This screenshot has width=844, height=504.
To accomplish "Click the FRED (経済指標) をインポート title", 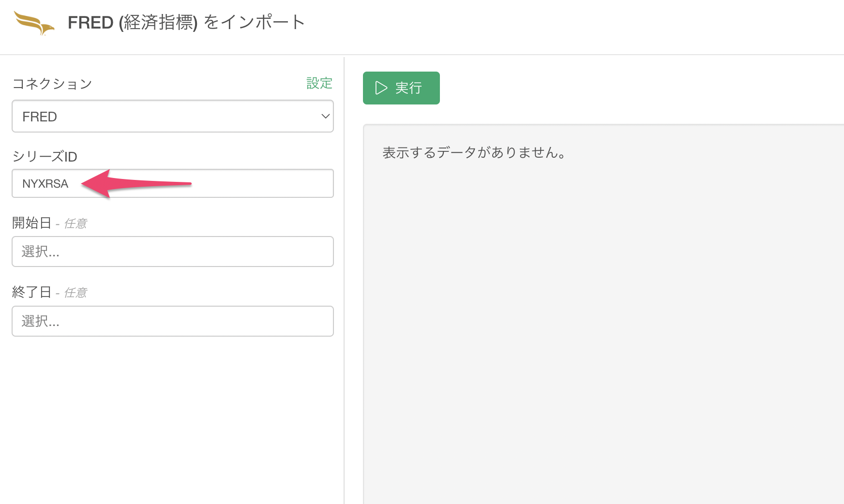I will tap(186, 22).
